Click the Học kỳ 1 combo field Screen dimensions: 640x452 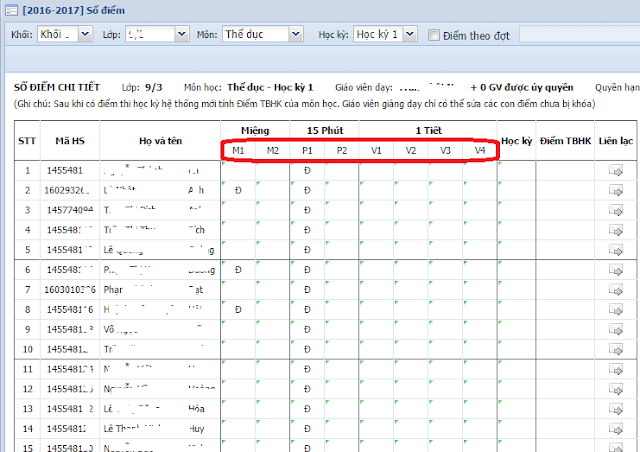(x=378, y=34)
